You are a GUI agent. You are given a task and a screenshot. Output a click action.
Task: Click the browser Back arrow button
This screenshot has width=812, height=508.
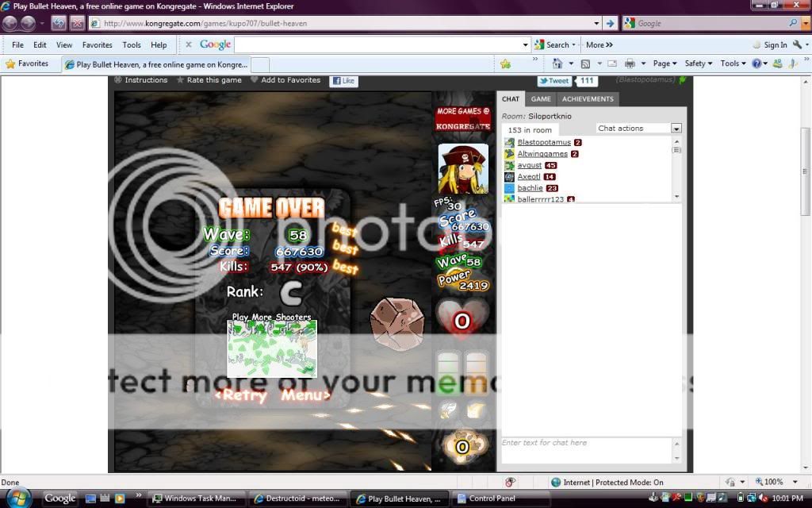(x=10, y=23)
